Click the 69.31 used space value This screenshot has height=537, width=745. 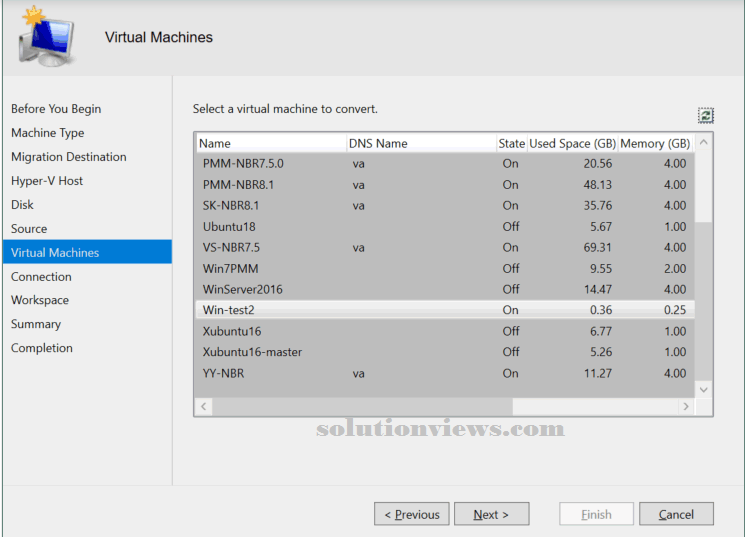click(598, 248)
